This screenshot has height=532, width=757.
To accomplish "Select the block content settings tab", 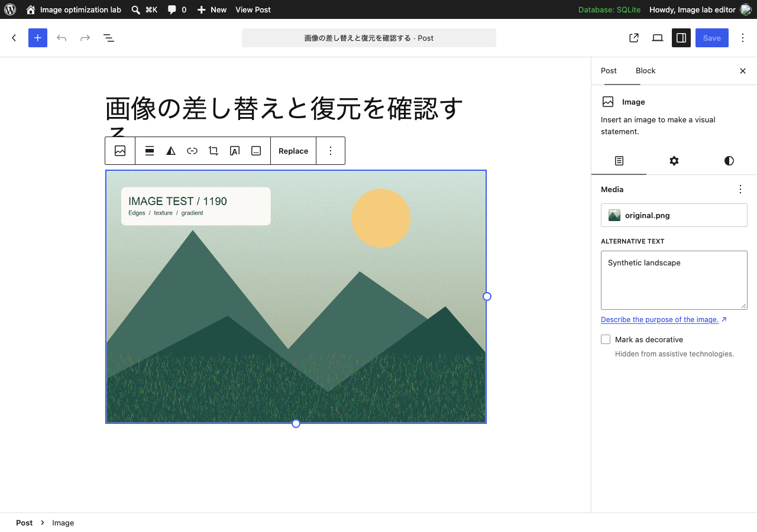I will (619, 161).
